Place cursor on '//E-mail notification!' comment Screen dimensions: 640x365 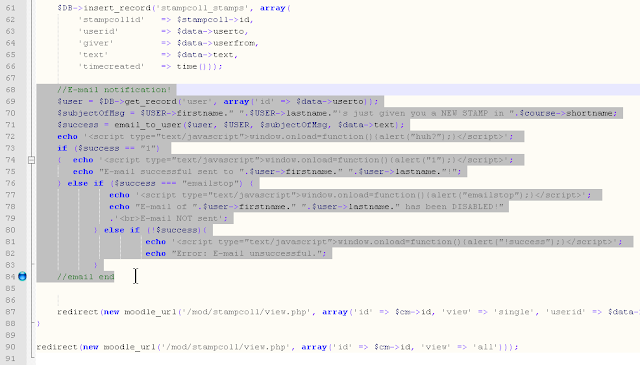(x=114, y=89)
